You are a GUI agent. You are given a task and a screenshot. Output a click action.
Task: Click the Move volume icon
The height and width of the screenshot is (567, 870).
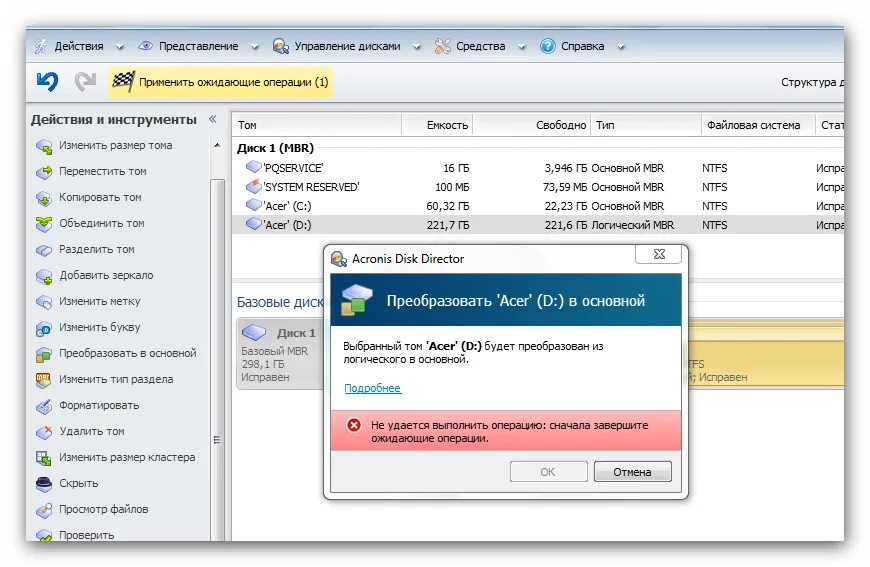click(x=44, y=172)
